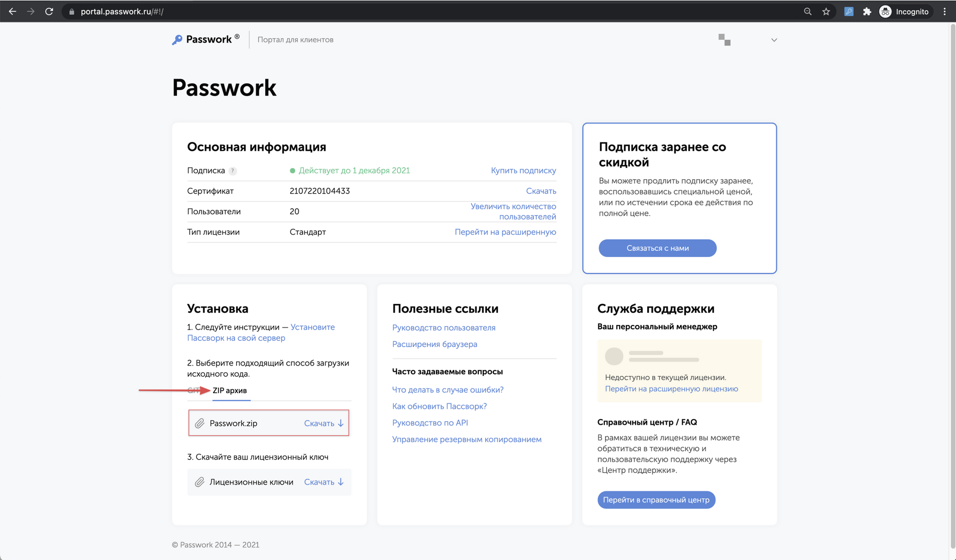
Task: Bookmark the page using the star icon
Action: (826, 11)
